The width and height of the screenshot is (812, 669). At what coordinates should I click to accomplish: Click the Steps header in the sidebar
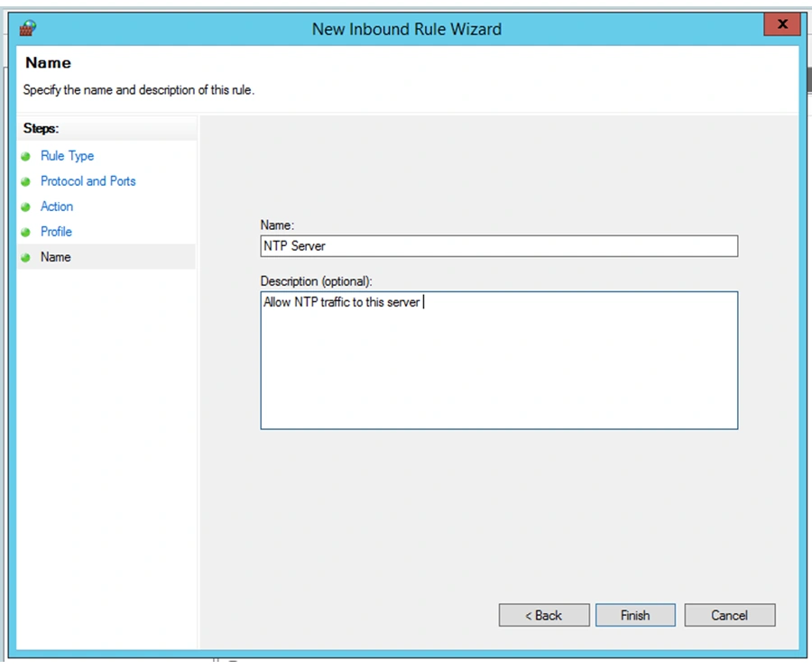pos(41,129)
